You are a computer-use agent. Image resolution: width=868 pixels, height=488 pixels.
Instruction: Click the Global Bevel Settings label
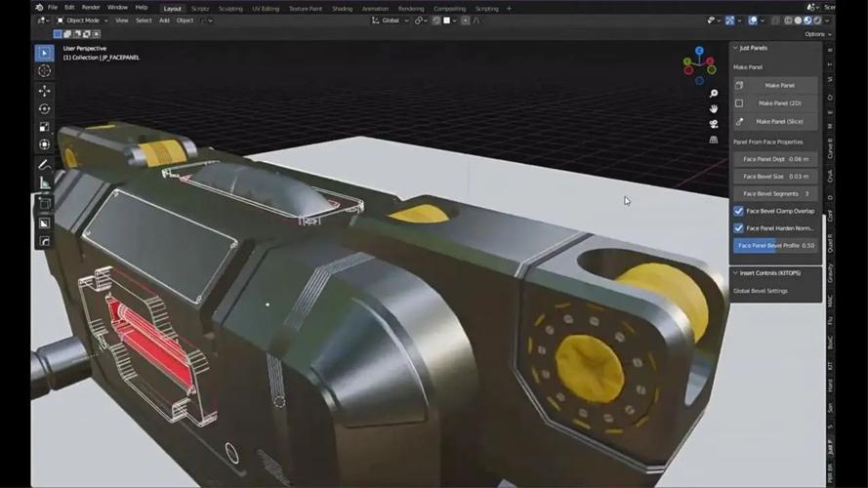(x=760, y=291)
